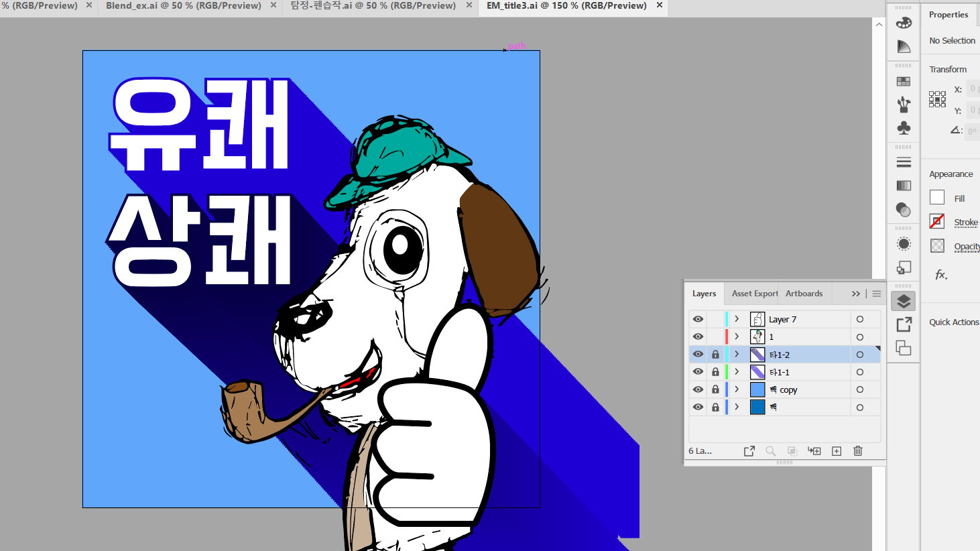Open the Swatches panel icon

point(904,81)
